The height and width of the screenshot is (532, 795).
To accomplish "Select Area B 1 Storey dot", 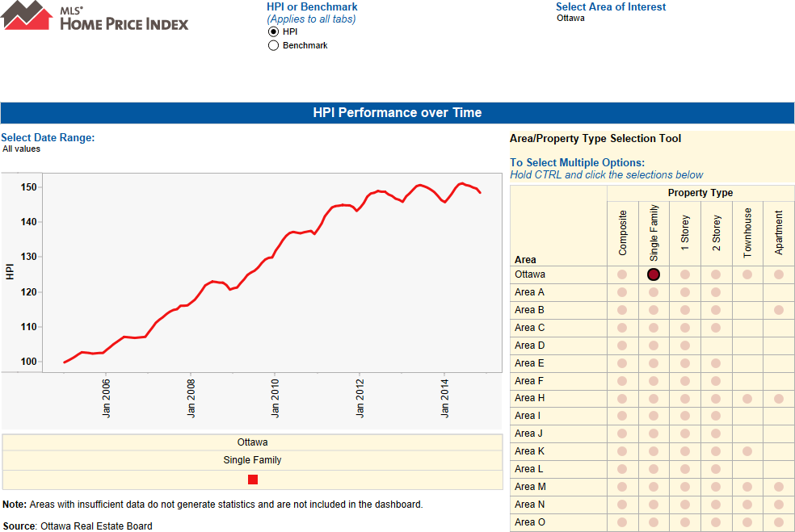I will 685,309.
